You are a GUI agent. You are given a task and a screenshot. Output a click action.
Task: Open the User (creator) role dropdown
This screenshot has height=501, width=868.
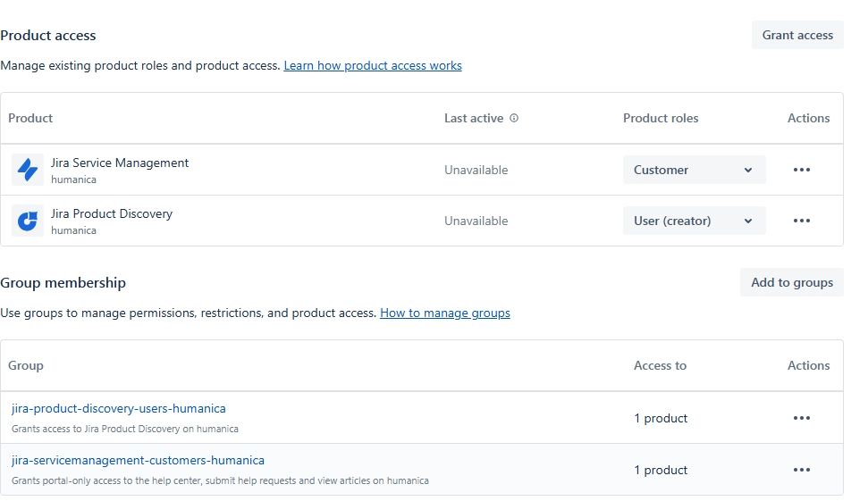[695, 221]
